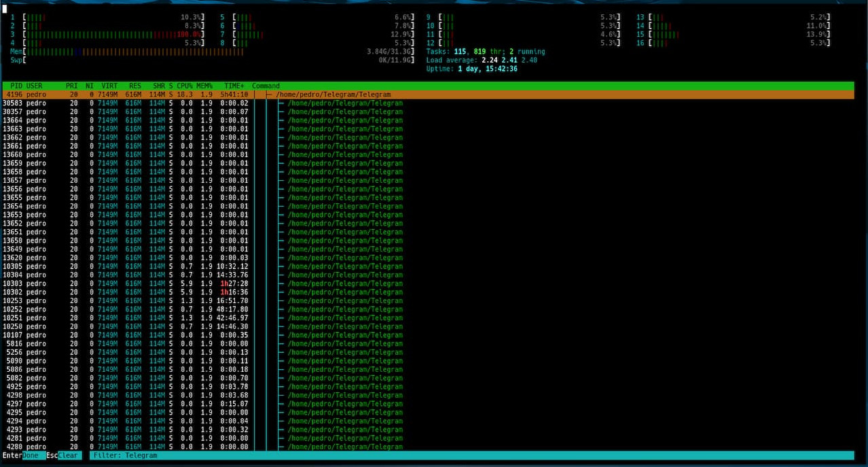
Task: Select process row with PID 10250
Action: pos(428,326)
